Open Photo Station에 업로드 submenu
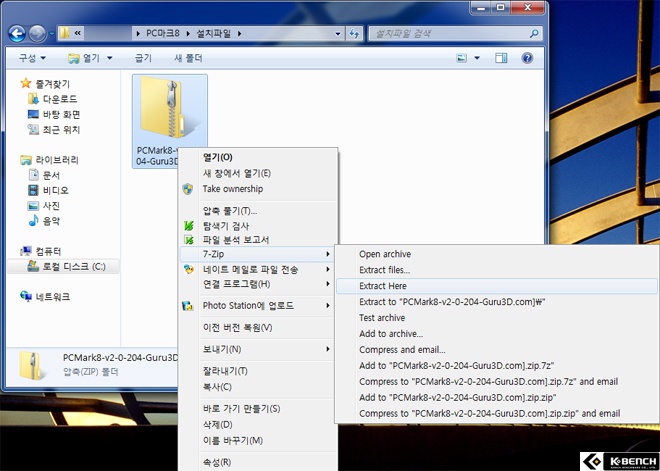The height and width of the screenshot is (471, 660). pyautogui.click(x=258, y=306)
